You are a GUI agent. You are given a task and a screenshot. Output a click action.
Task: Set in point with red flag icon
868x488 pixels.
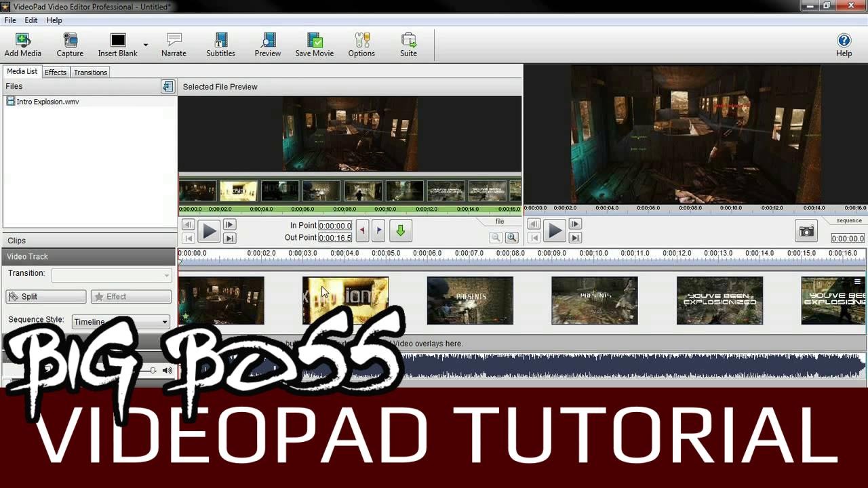(362, 231)
